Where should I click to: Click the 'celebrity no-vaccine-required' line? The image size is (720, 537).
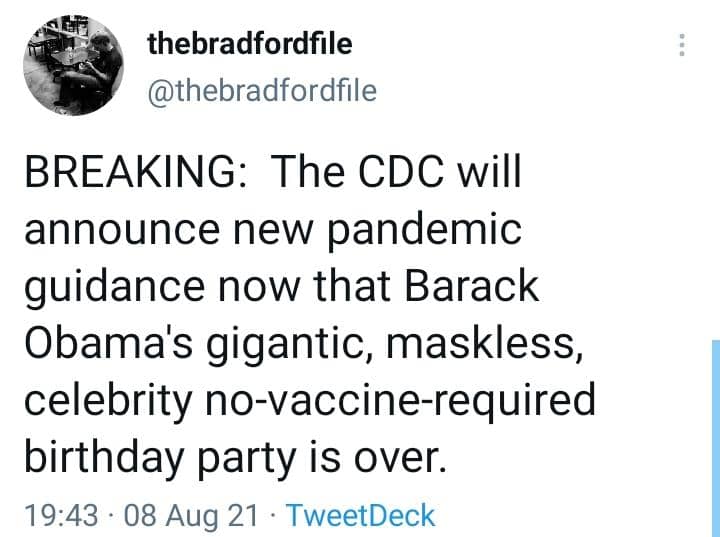[308, 401]
